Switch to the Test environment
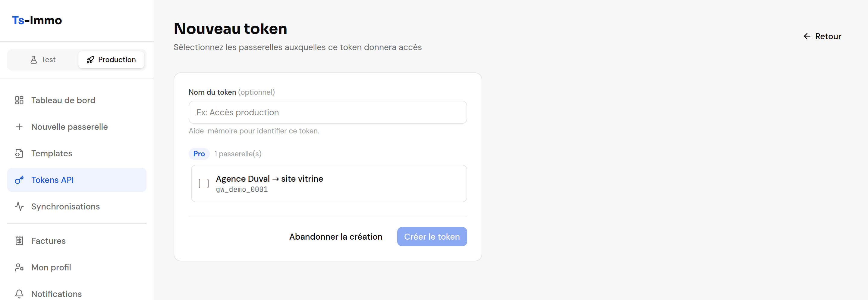 [x=43, y=60]
